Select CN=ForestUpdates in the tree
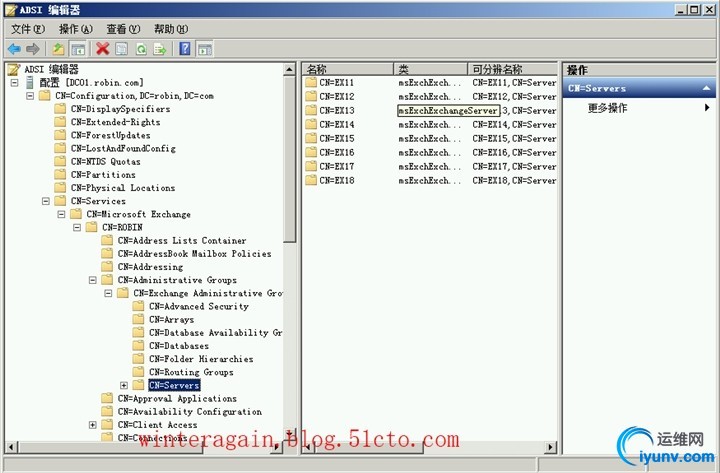Image resolution: width=720 pixels, height=473 pixels. point(111,135)
